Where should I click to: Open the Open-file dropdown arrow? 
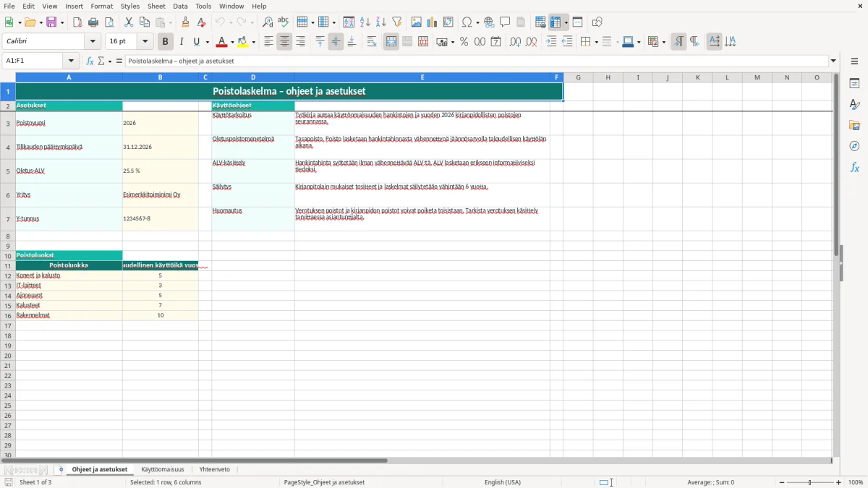pos(40,22)
